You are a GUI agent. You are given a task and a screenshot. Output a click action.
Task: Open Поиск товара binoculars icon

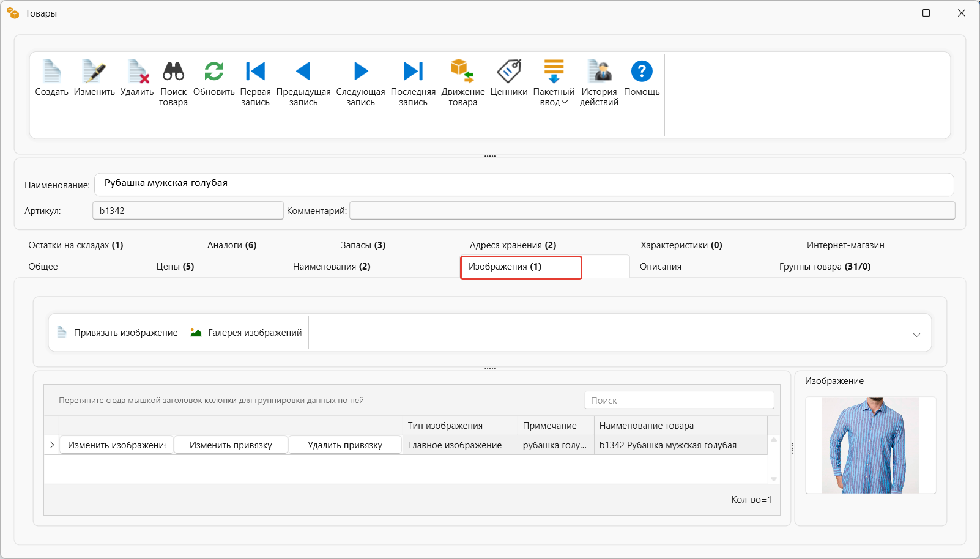[174, 71]
